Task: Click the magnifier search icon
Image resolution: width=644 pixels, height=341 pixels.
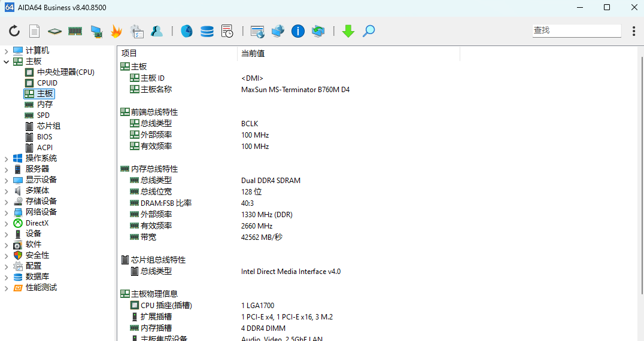Action: click(x=369, y=31)
